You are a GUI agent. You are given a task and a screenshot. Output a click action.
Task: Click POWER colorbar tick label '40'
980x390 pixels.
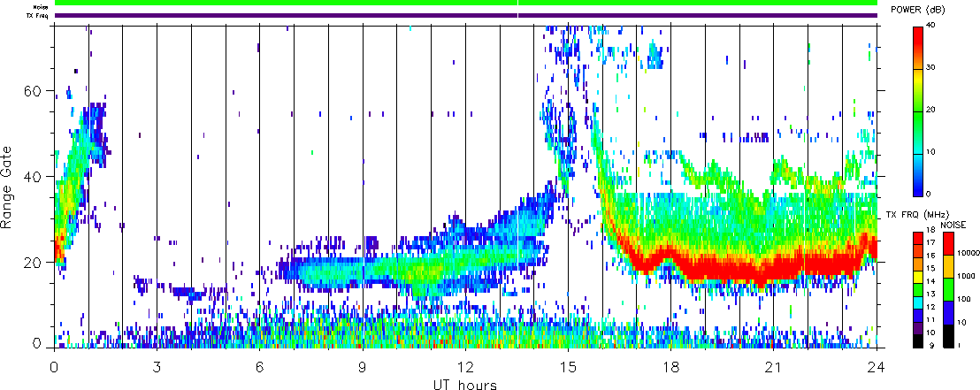pos(931,27)
